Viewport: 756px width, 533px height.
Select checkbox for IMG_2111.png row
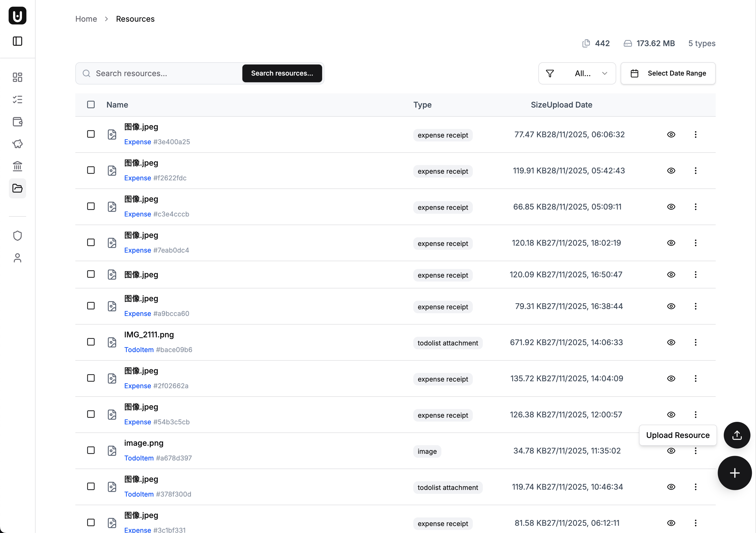click(x=91, y=342)
